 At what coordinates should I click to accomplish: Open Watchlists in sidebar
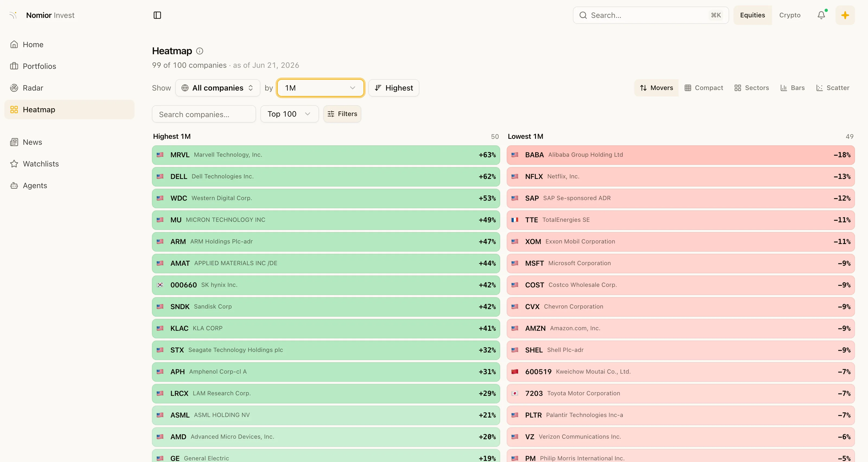point(69,164)
